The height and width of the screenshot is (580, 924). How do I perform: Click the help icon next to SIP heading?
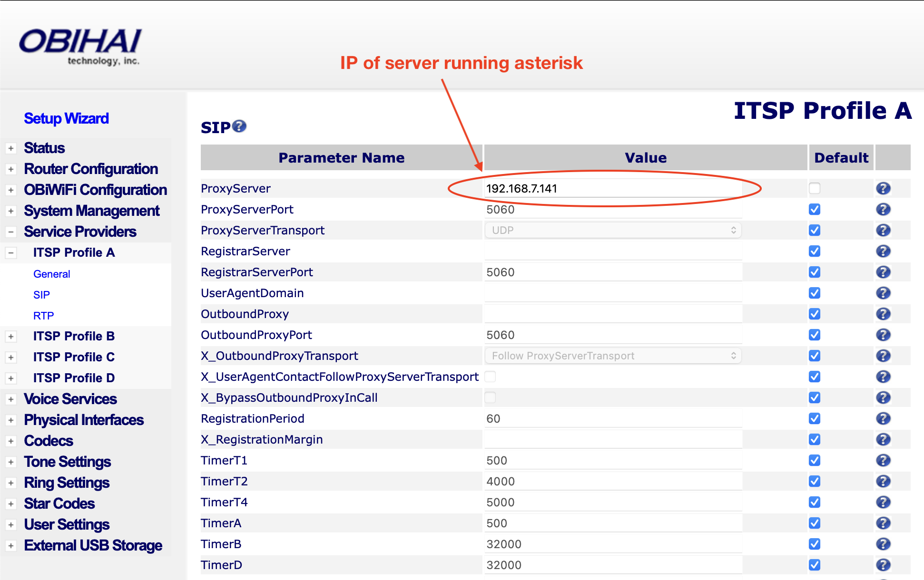pyautogui.click(x=239, y=126)
